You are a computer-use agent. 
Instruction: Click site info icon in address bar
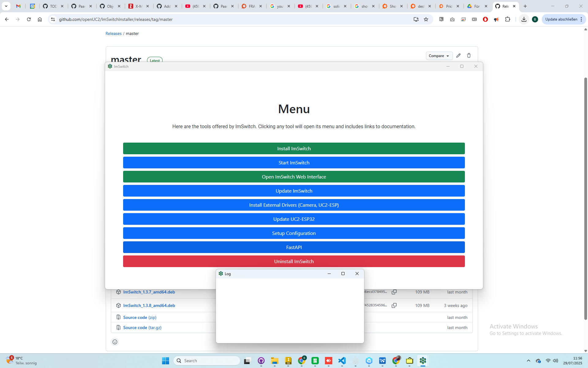[53, 19]
